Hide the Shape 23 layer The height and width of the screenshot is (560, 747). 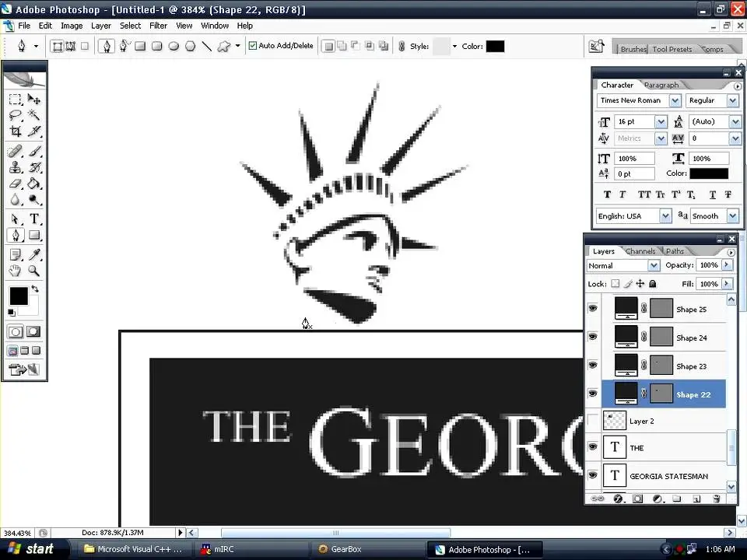pyautogui.click(x=593, y=366)
